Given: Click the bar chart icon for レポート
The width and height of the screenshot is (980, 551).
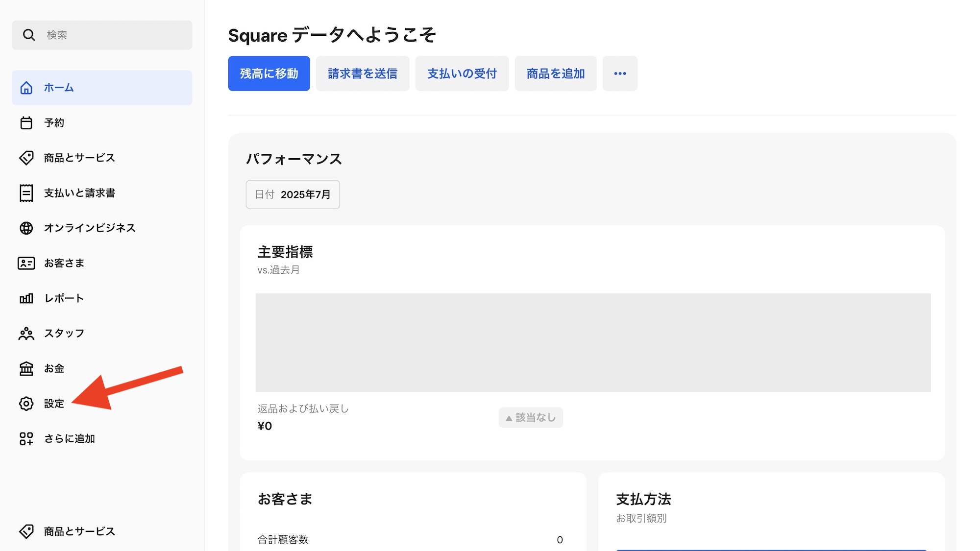Looking at the screenshot, I should (x=26, y=298).
